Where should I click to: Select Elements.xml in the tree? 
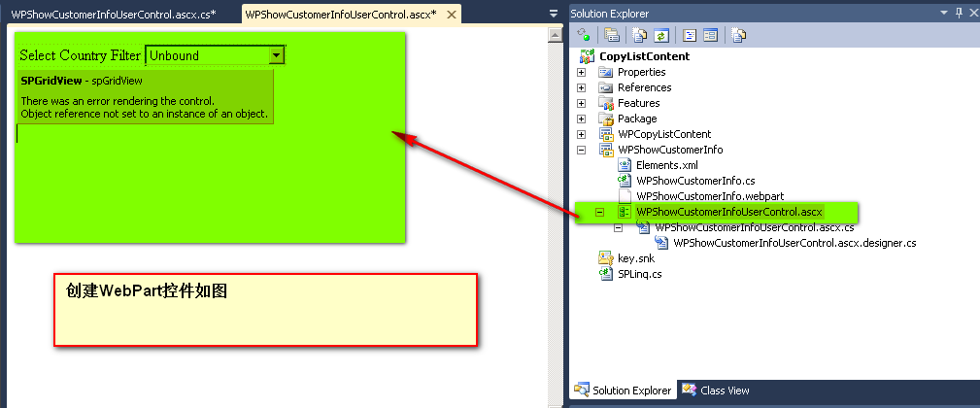(667, 165)
